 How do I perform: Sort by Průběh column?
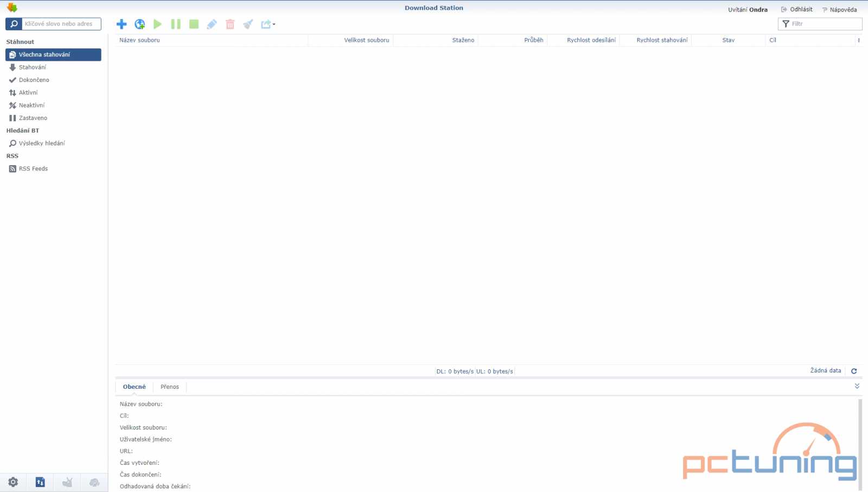click(513, 40)
